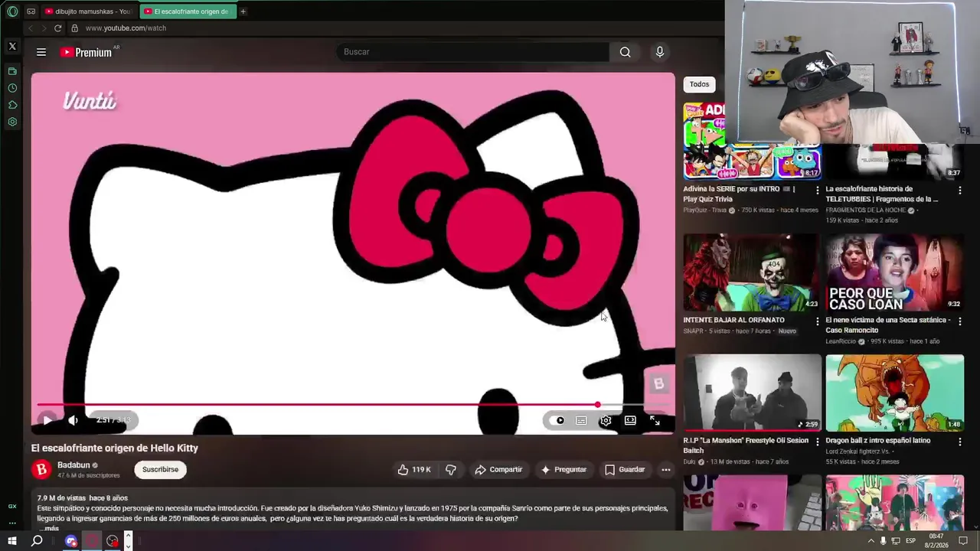Open the Windows Start menu
The height and width of the screenshot is (551, 980).
(x=12, y=541)
